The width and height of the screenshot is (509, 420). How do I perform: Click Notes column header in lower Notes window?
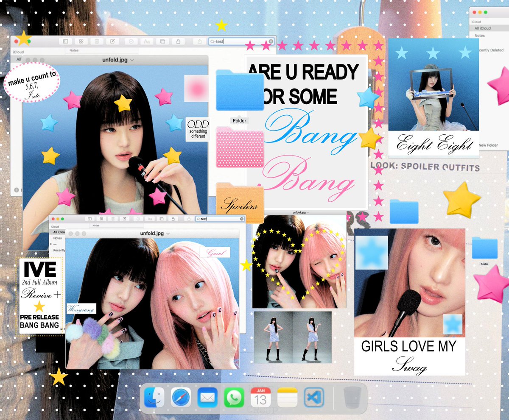point(96,226)
